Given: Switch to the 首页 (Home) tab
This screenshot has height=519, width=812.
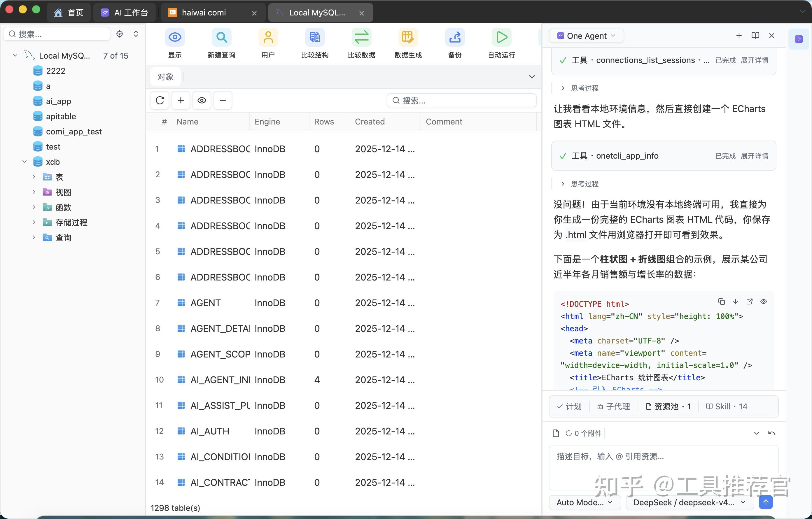Looking at the screenshot, I should pos(69,13).
